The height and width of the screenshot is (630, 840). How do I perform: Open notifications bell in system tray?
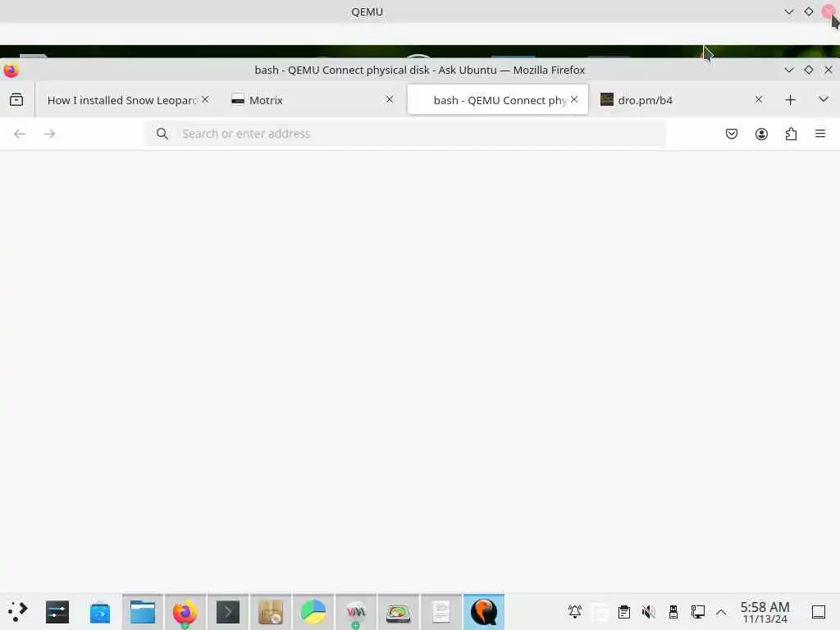[x=575, y=612]
